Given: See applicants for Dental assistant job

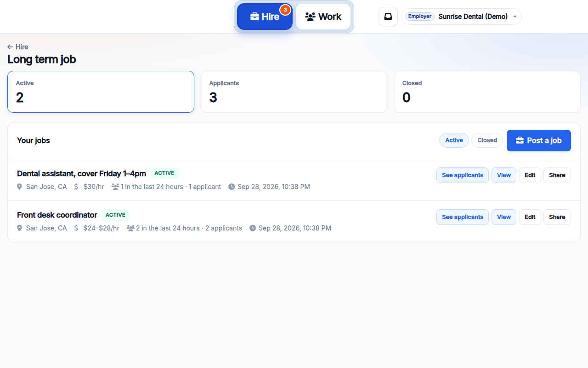Looking at the screenshot, I should pos(462,175).
